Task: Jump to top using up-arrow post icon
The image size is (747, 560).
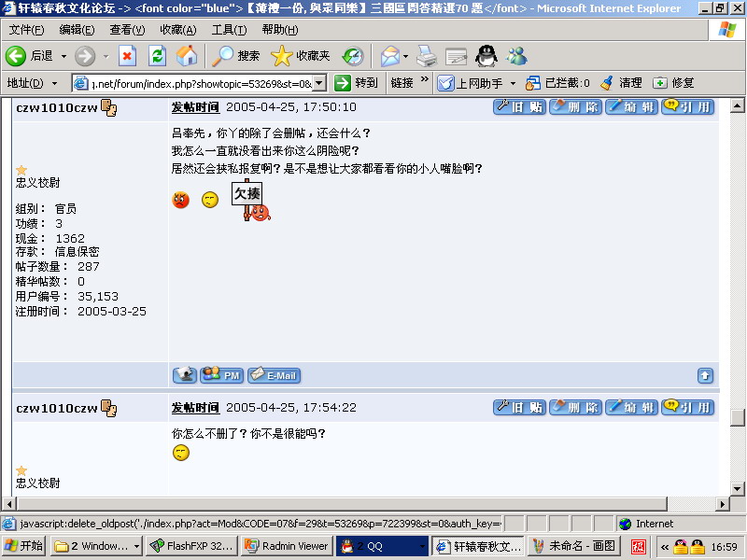Action: [x=705, y=376]
